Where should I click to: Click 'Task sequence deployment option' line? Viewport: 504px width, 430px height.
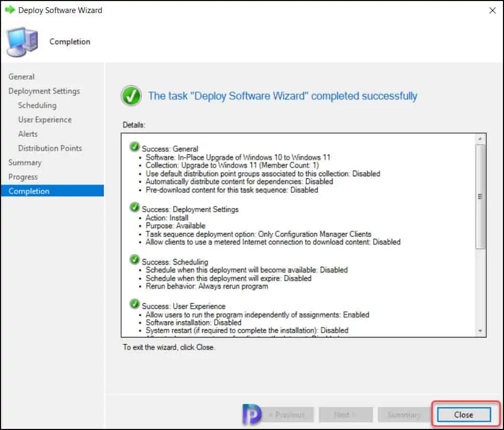click(x=258, y=234)
